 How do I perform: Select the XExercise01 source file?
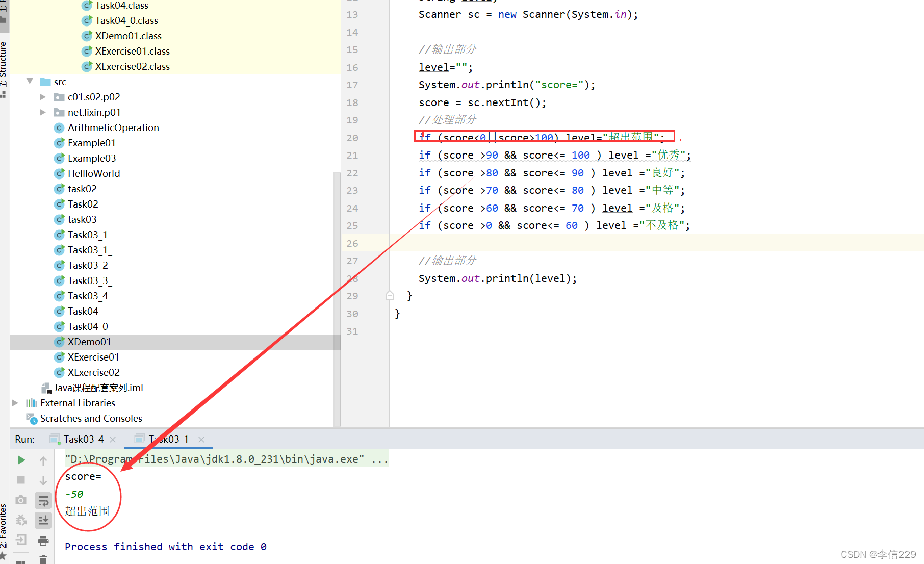pos(93,357)
